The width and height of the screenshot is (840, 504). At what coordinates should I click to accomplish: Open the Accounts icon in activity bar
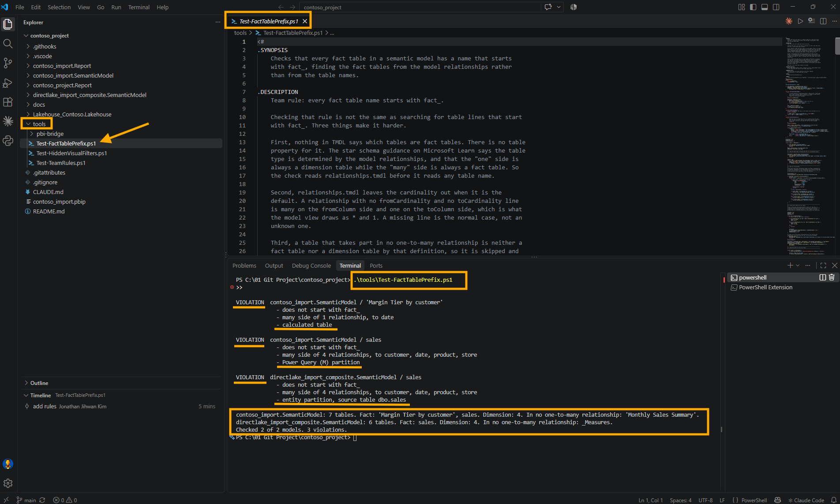8,464
